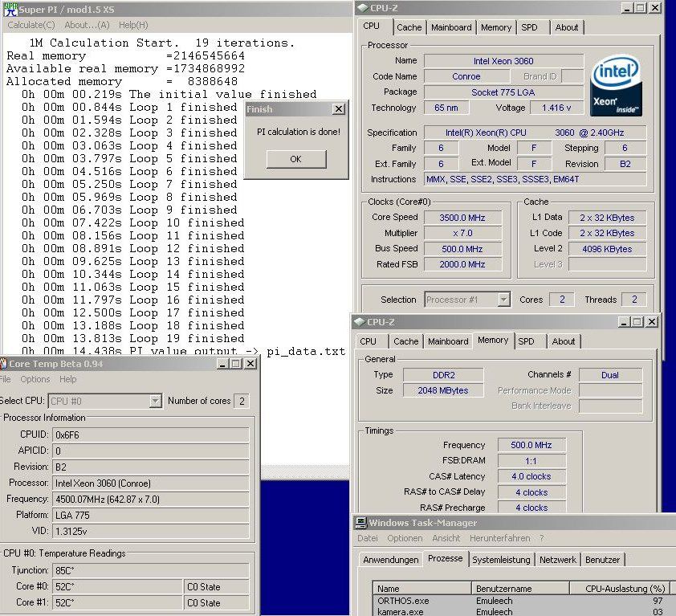
Task: Open Herunterfahren menu in Task-Manager
Action: (499, 538)
